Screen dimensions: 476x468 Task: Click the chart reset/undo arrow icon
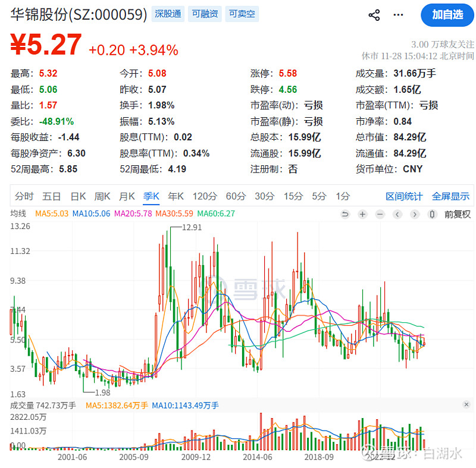coord(345,215)
